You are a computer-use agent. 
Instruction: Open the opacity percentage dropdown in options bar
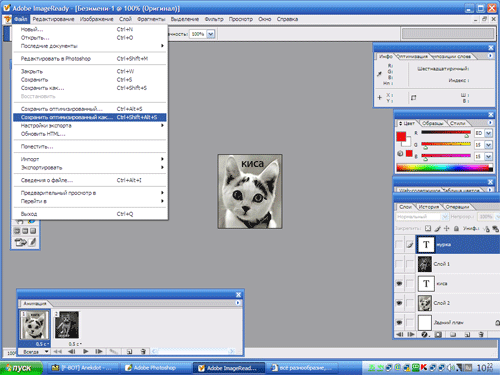click(x=211, y=34)
